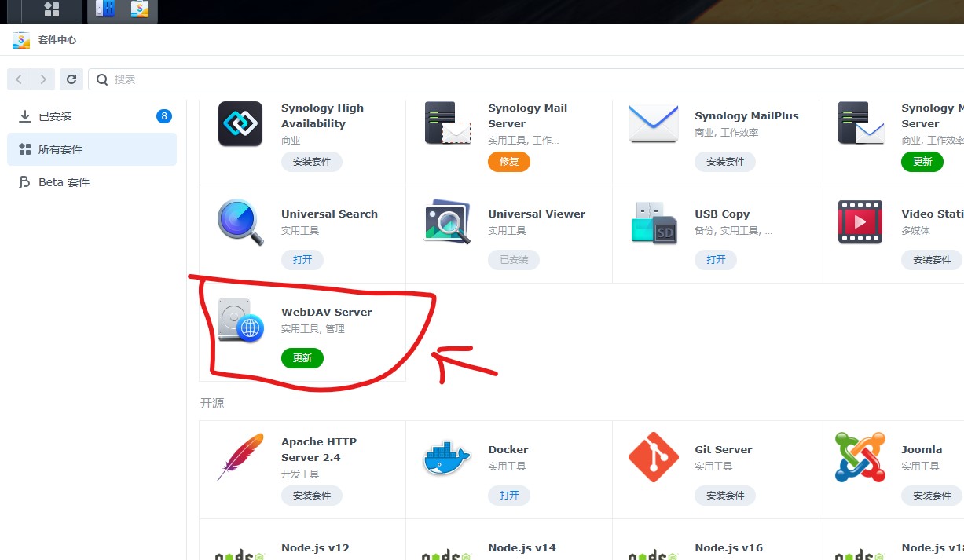Click 商业 under Synology High Availability

pos(291,141)
